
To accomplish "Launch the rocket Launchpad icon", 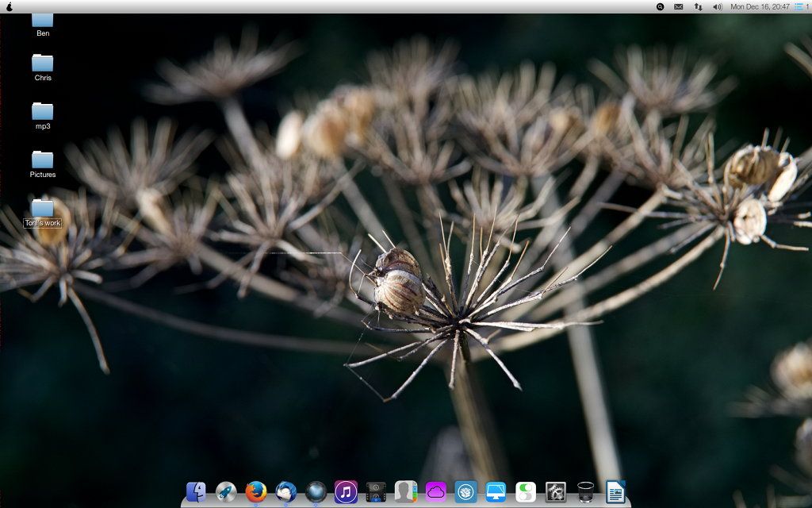I will (226, 492).
